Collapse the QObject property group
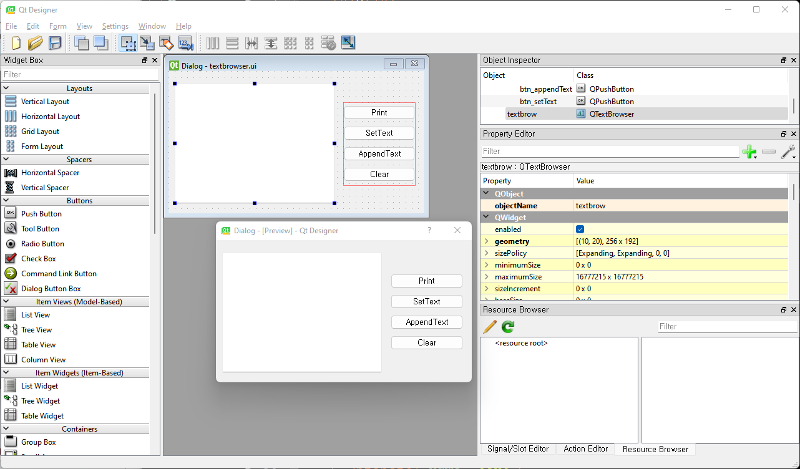This screenshot has height=469, width=800. [x=486, y=193]
